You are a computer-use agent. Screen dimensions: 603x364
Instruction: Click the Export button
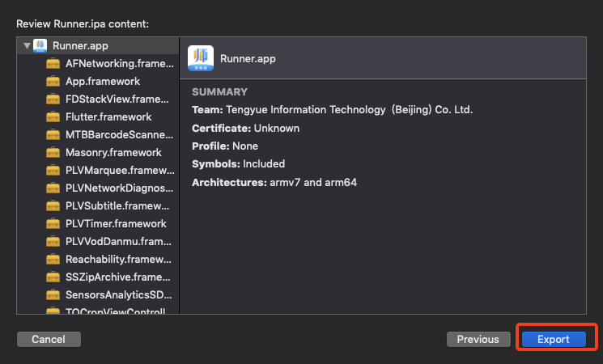click(x=554, y=340)
